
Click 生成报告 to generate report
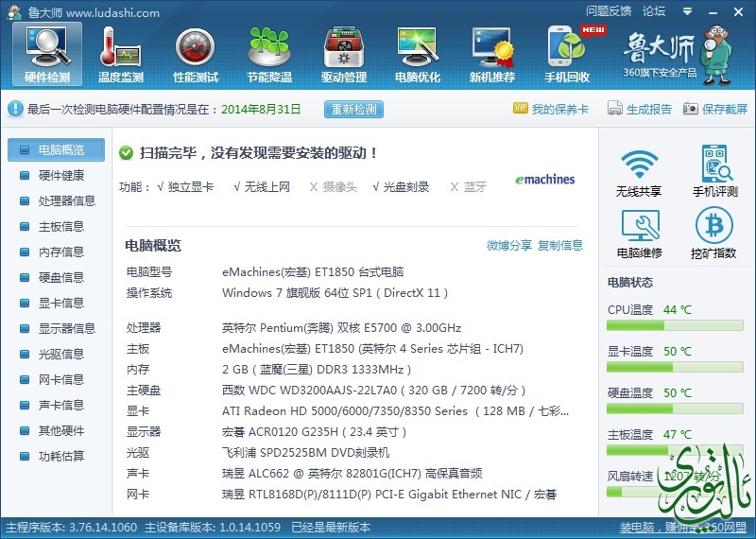click(640, 109)
